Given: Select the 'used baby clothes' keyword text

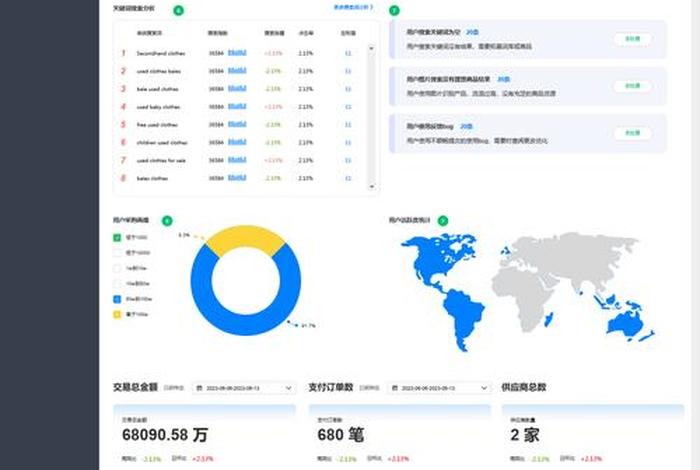Looking at the screenshot, I should (x=158, y=107).
